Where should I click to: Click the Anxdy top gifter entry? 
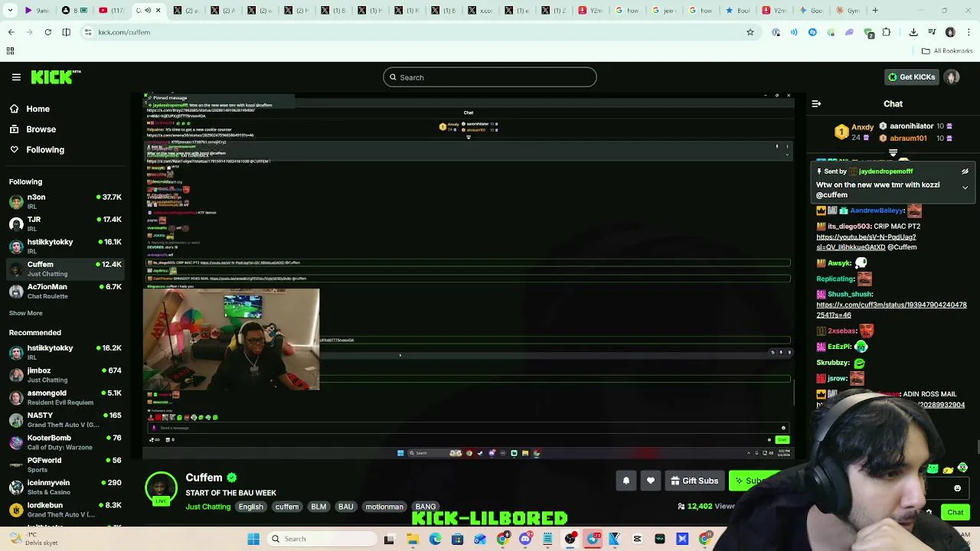[854, 132]
